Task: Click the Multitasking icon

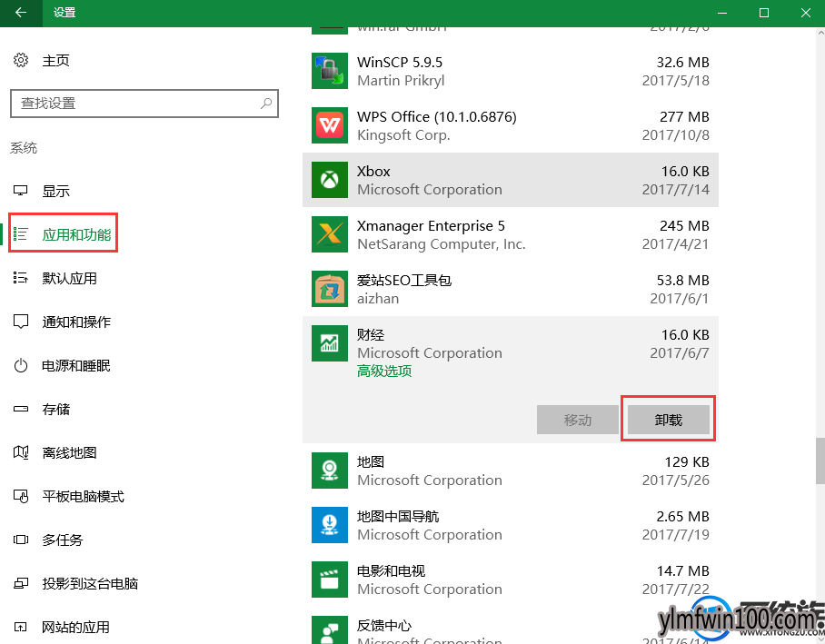Action: [x=21, y=540]
